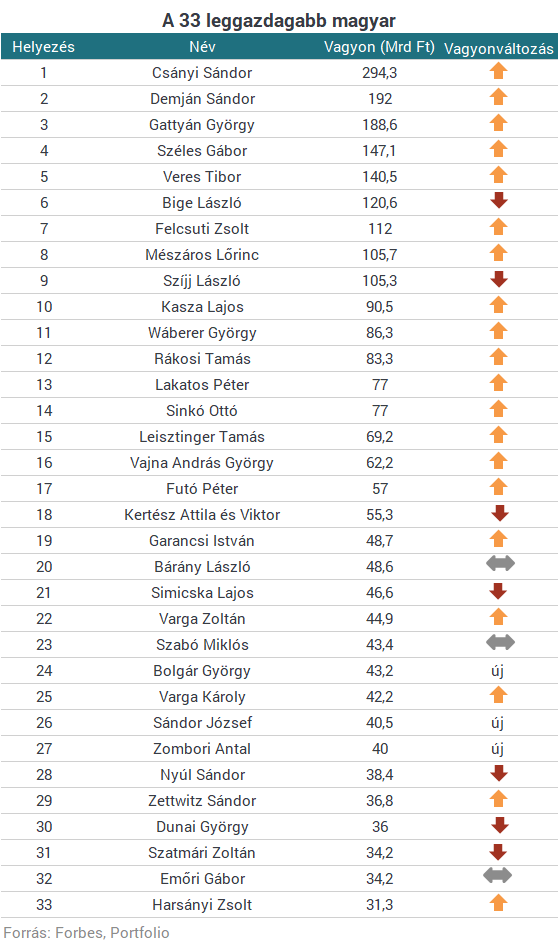Click the Vagyon (Mrd Ft) column header
The image size is (558, 944).
[x=379, y=47]
